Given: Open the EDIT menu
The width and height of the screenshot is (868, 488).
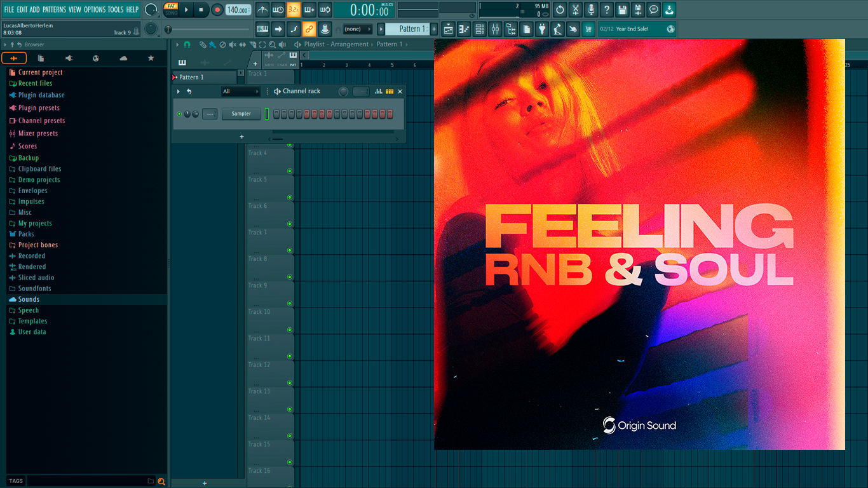Looking at the screenshot, I should click(x=22, y=10).
